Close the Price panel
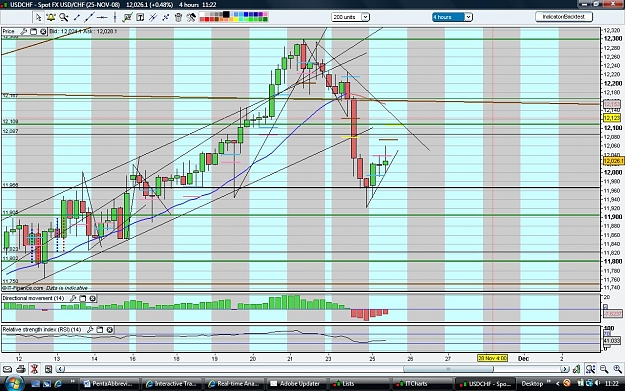The width and height of the screenshot is (625, 391). 43,31
